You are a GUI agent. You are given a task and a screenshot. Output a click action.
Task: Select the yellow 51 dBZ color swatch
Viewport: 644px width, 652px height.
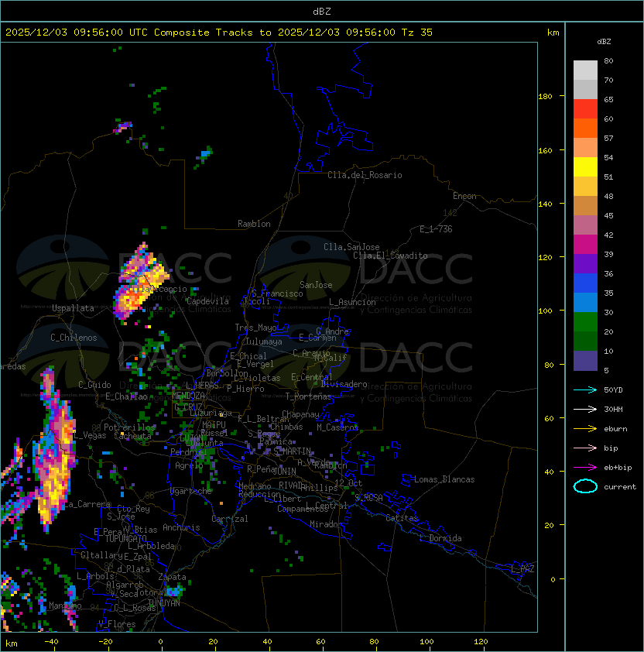click(x=585, y=167)
